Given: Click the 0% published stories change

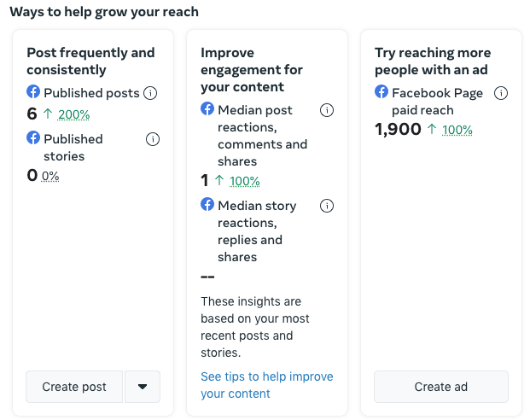Looking at the screenshot, I should [x=50, y=176].
